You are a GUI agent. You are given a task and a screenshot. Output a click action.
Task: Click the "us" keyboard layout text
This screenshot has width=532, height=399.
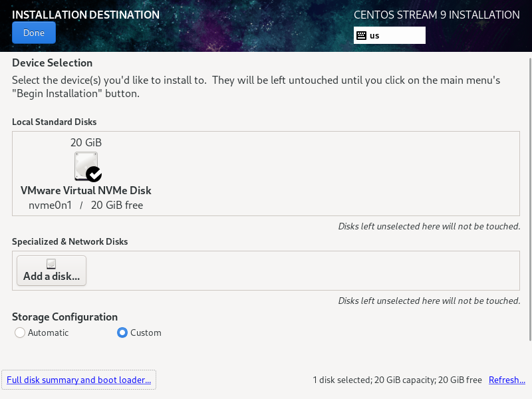[374, 35]
